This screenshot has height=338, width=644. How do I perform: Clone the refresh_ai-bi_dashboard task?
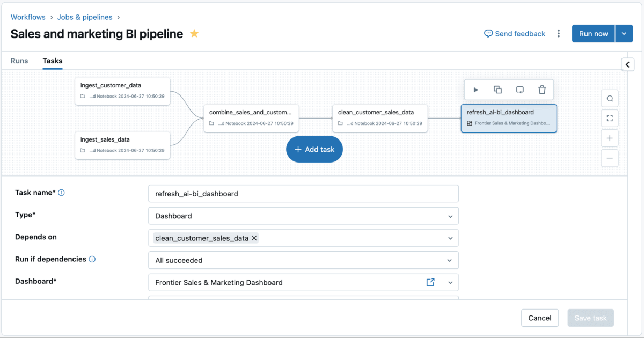(497, 90)
